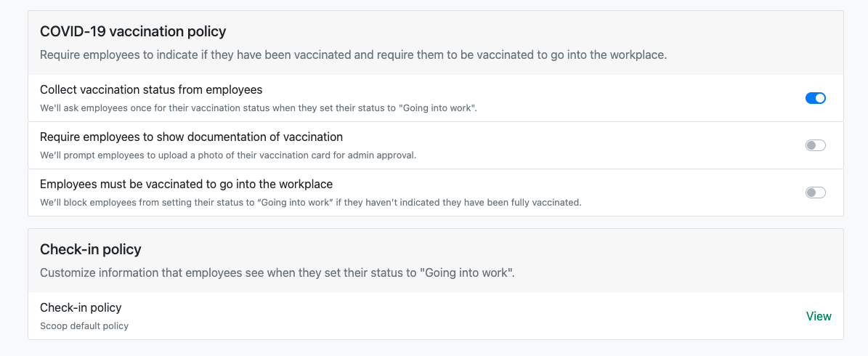Click "Require employees to show documentation of vaccination" label
The width and height of the screenshot is (868, 356).
[191, 137]
